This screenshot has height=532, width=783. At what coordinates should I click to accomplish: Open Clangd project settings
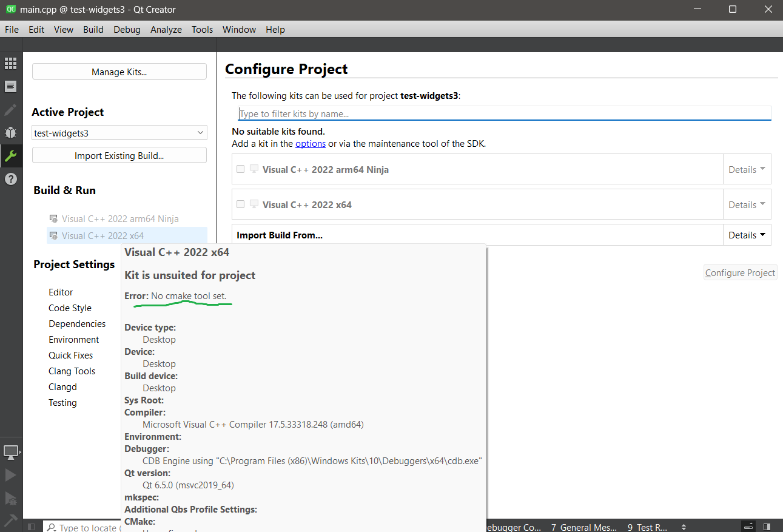[x=62, y=387]
